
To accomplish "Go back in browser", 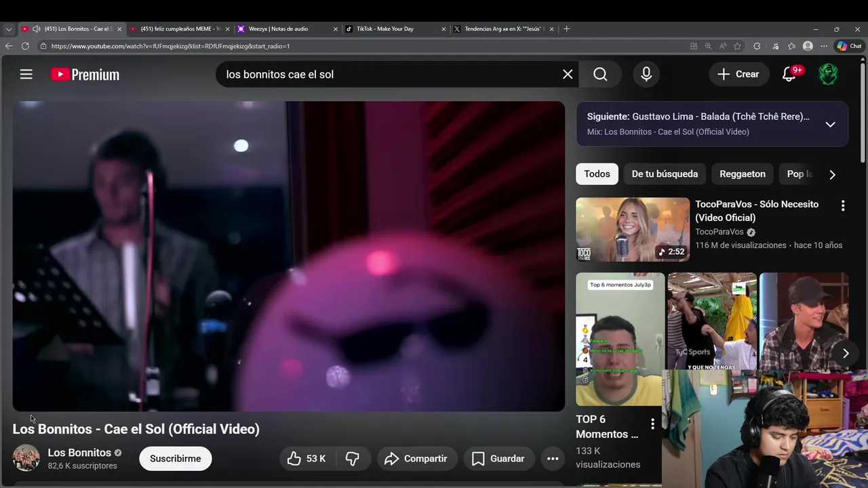I will tap(9, 46).
